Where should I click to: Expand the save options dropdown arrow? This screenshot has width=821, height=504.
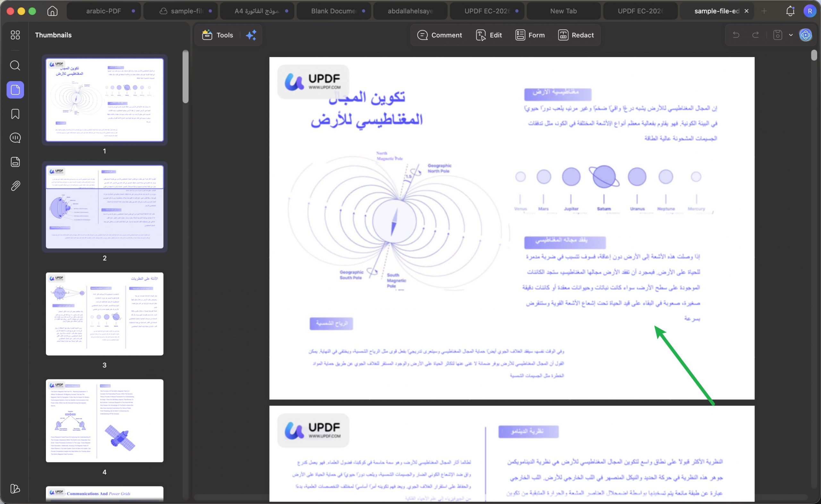click(791, 35)
